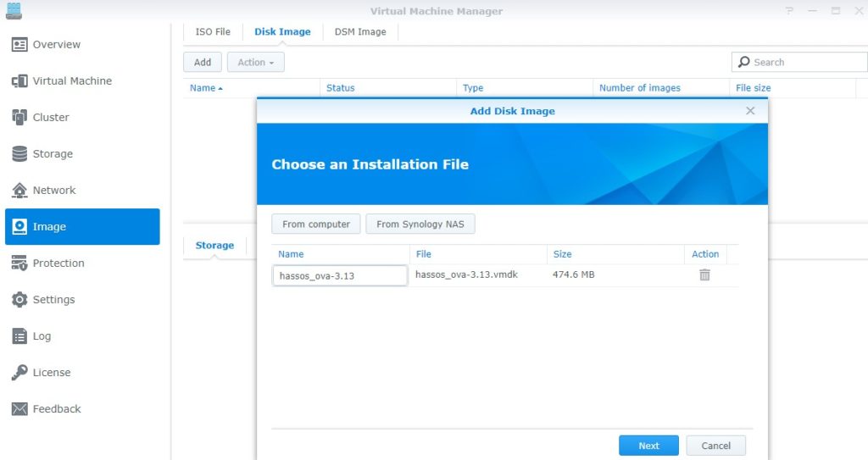Image resolution: width=868 pixels, height=460 pixels.
Task: Click the Log sidebar icon
Action: tap(19, 336)
